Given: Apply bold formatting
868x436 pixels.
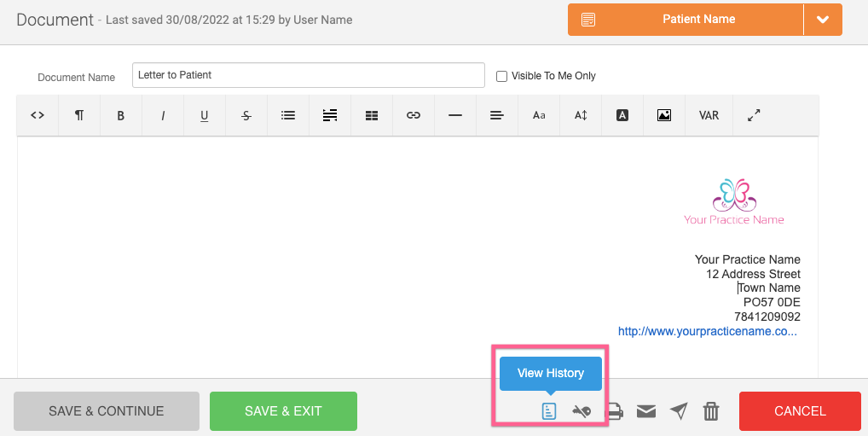Looking at the screenshot, I should pos(121,115).
